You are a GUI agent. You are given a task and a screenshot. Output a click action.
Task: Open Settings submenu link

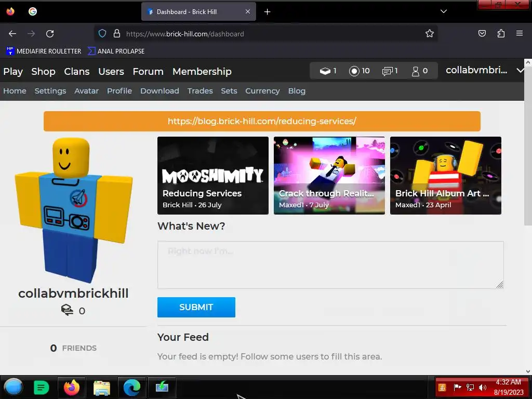(x=50, y=91)
